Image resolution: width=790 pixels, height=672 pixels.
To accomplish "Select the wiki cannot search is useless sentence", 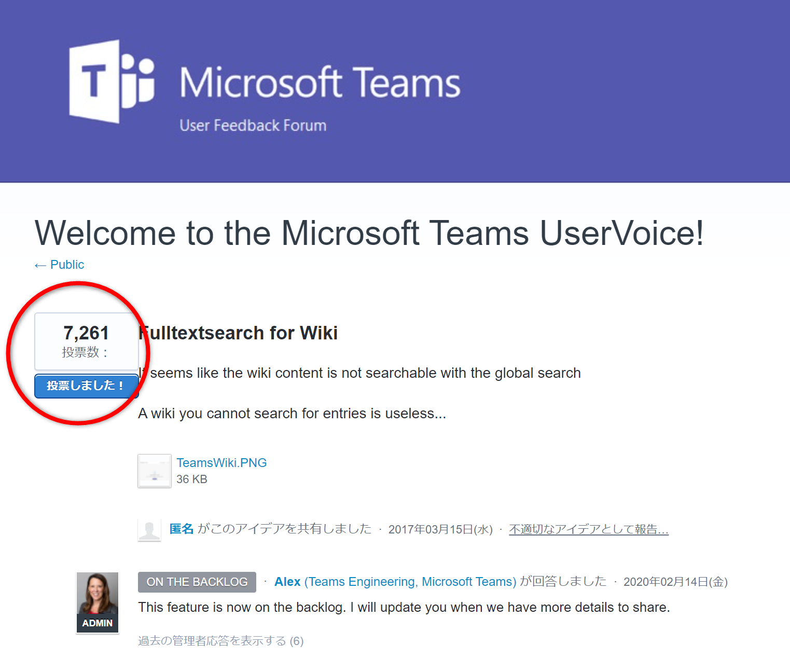I will [x=292, y=414].
